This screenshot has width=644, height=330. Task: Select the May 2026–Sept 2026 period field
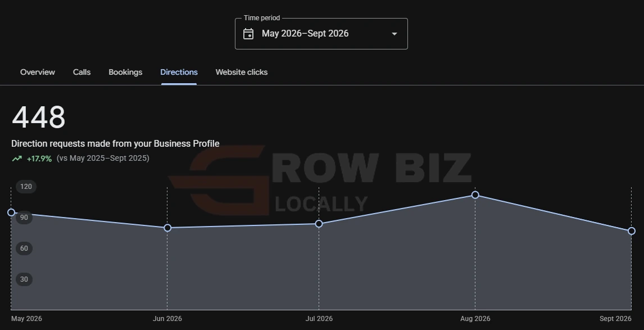pyautogui.click(x=321, y=34)
